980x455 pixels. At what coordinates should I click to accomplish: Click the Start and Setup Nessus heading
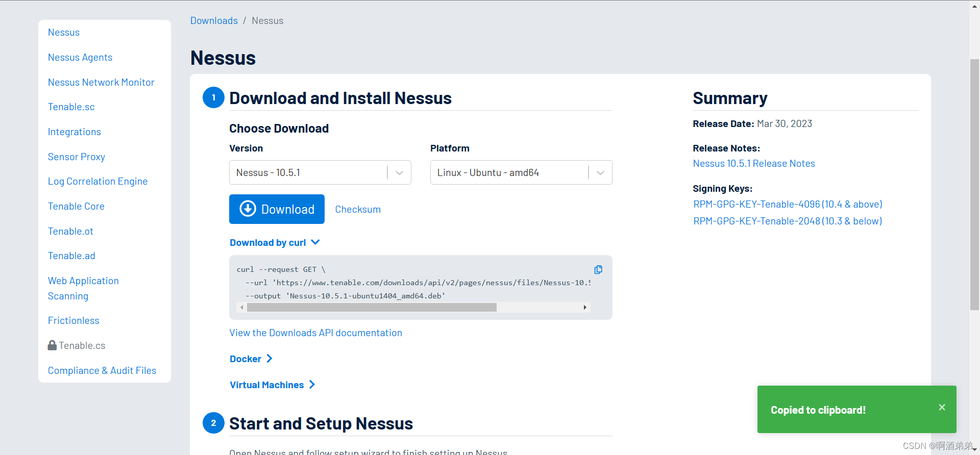click(x=321, y=423)
